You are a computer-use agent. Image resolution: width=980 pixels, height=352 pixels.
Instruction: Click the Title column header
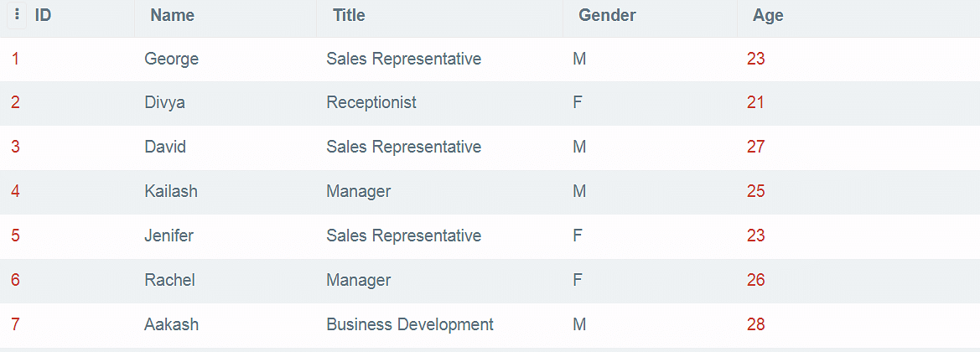(349, 16)
